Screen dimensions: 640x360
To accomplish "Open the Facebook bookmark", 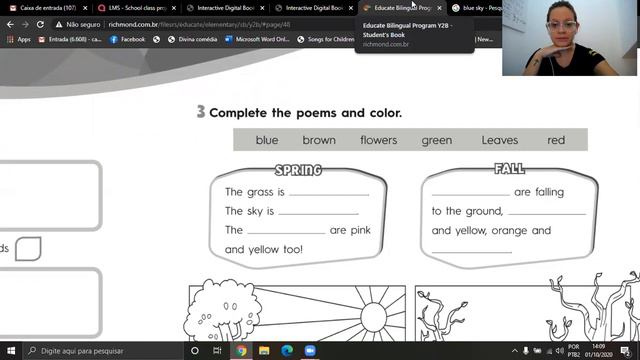I will pos(127,39).
